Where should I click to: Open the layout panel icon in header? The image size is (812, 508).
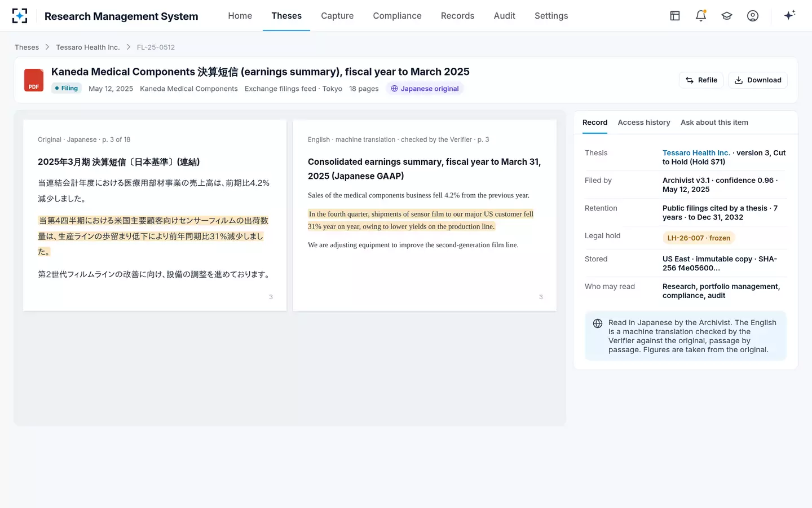point(675,16)
